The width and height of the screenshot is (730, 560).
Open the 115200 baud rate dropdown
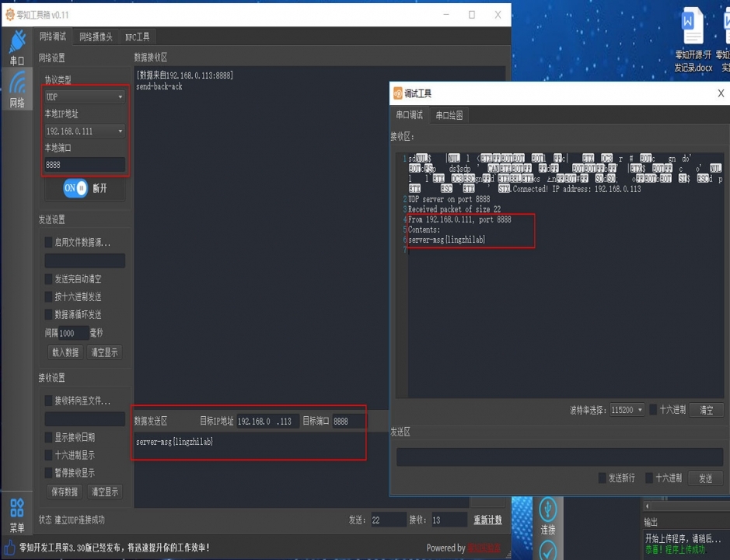pos(627,410)
